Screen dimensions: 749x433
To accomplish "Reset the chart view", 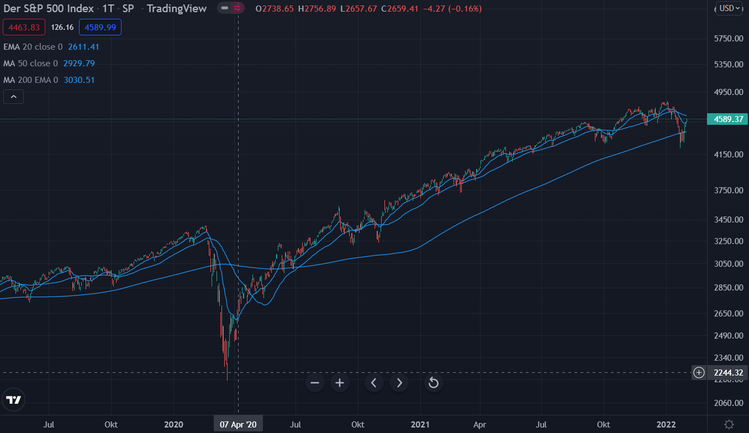I will pyautogui.click(x=433, y=382).
